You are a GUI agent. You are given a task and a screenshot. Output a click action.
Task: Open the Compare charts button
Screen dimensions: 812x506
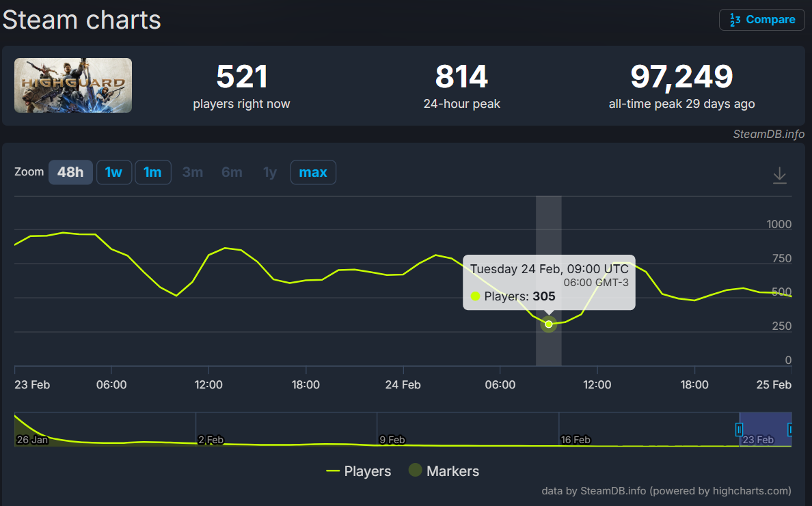click(761, 20)
